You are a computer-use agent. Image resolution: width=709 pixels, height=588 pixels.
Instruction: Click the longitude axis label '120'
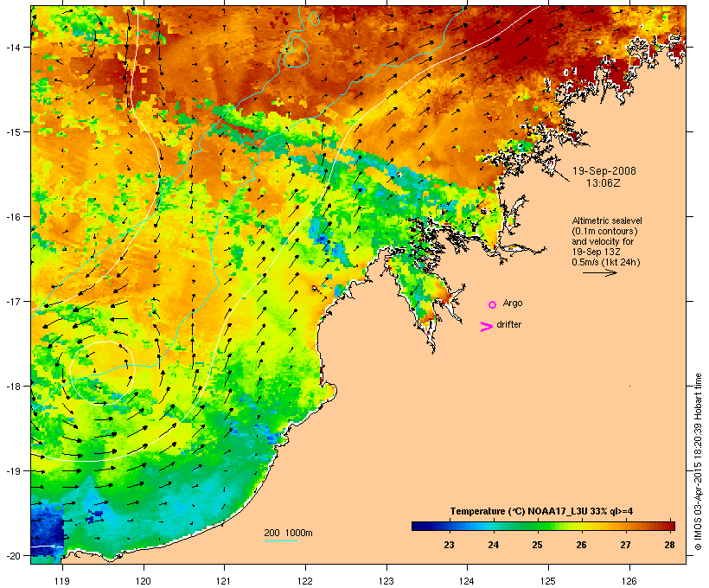(144, 581)
